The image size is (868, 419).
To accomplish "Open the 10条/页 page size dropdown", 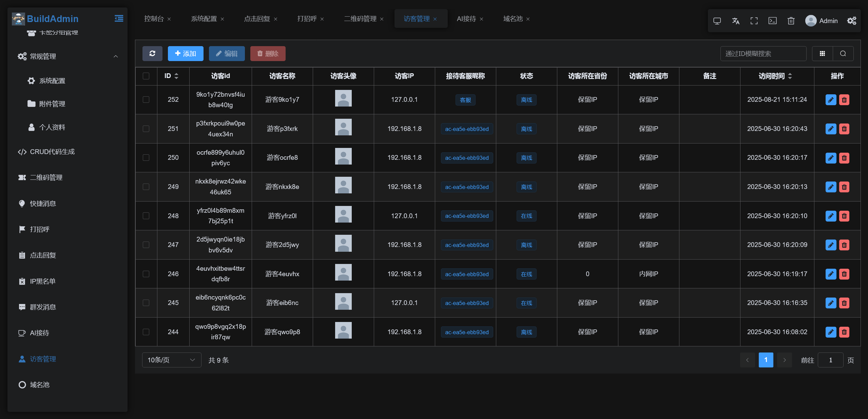I will (x=171, y=360).
